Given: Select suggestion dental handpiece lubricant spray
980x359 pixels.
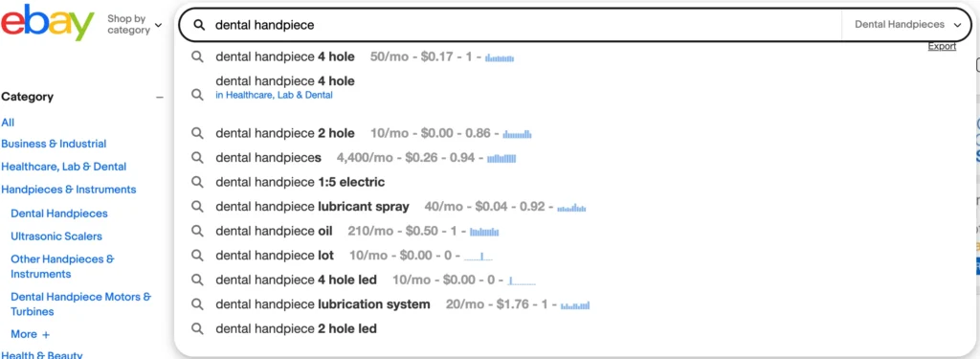Looking at the screenshot, I should (312, 207).
